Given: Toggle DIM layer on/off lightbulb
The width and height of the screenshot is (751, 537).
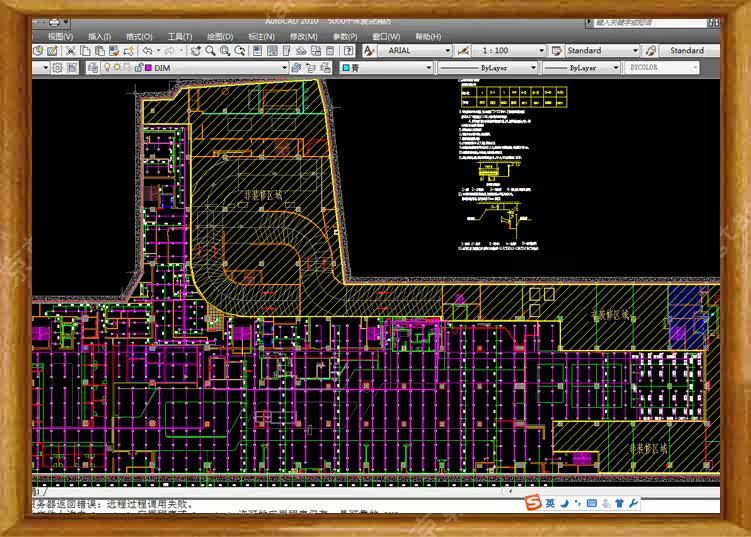Looking at the screenshot, I should coord(106,68).
